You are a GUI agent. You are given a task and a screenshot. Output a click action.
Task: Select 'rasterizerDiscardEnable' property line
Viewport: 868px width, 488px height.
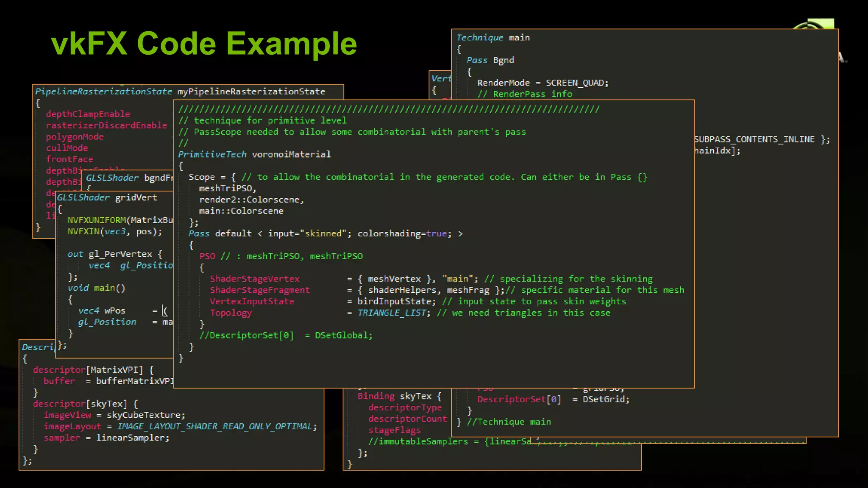tap(106, 125)
